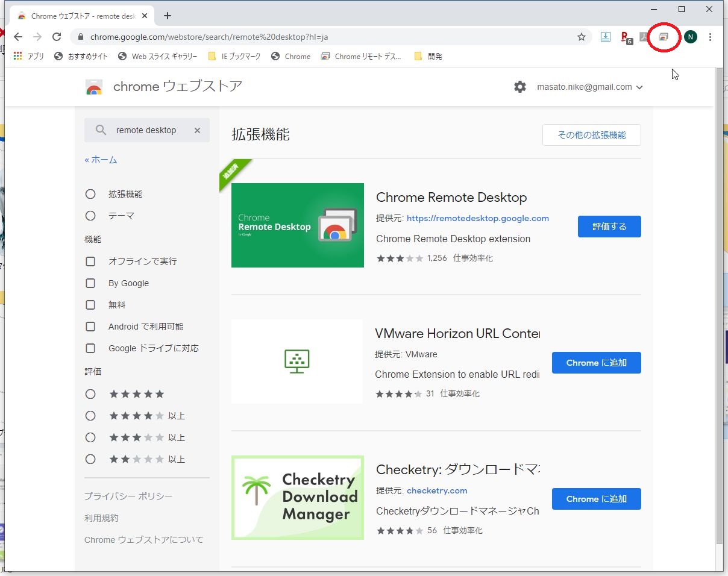Screen dimensions: 728x576
Task: Reload the page with the refresh icon
Action: 57,37
